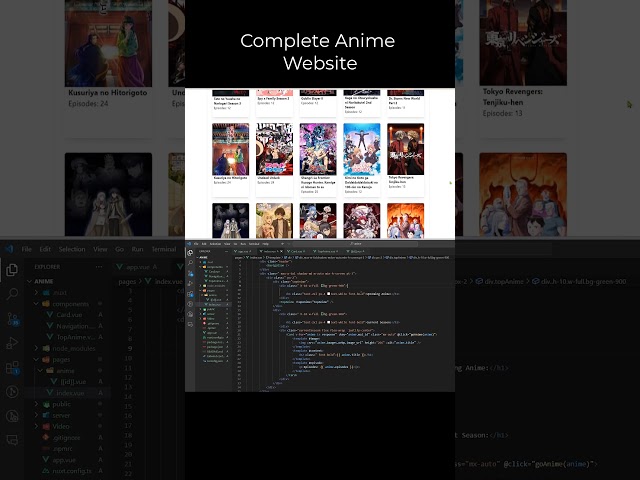The image size is (640, 480).
Task: Expand Video folder chevron in background explorer
Action: click(37, 426)
